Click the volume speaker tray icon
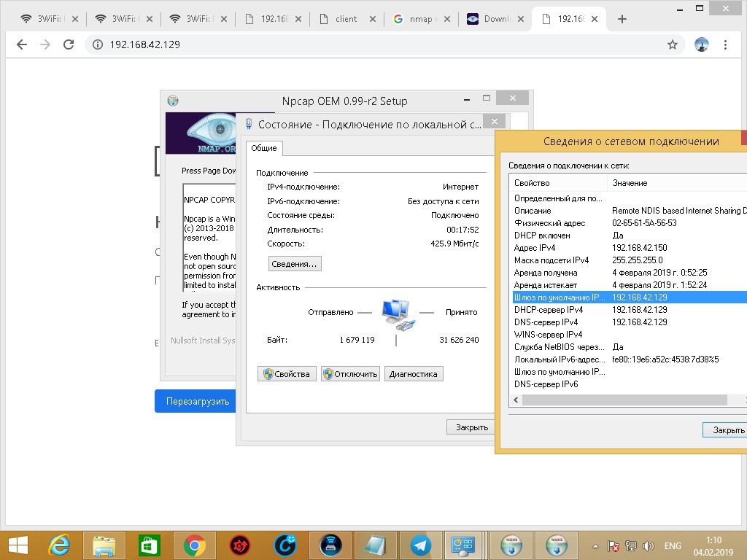This screenshot has width=747, height=560. [x=648, y=545]
